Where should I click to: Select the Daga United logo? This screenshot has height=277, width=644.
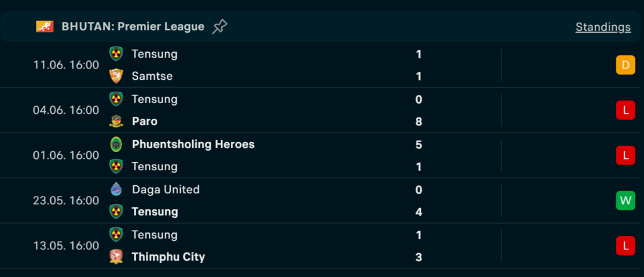pyautogui.click(x=116, y=189)
